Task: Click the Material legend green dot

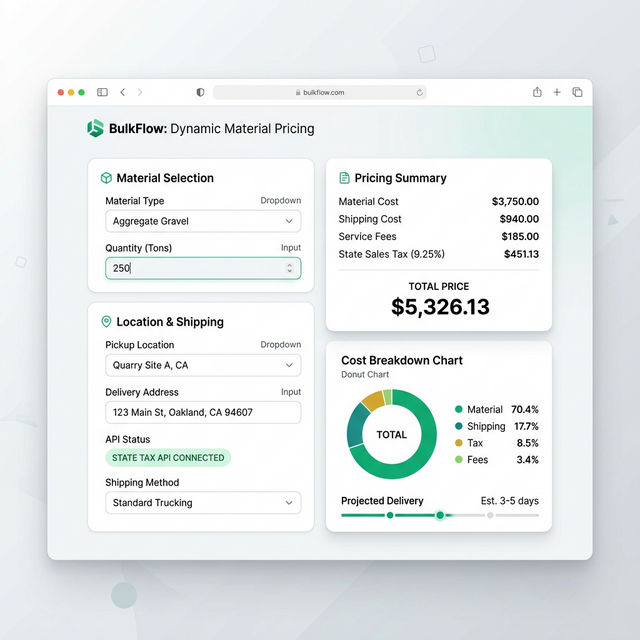Action: pyautogui.click(x=459, y=409)
